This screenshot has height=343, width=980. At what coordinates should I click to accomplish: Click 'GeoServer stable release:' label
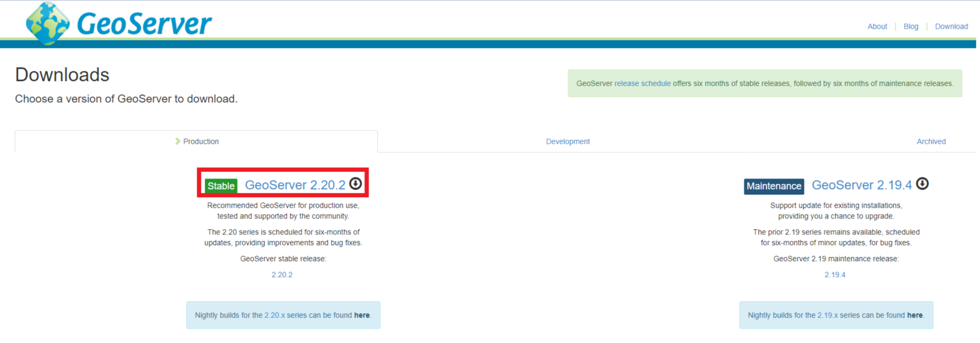283,258
